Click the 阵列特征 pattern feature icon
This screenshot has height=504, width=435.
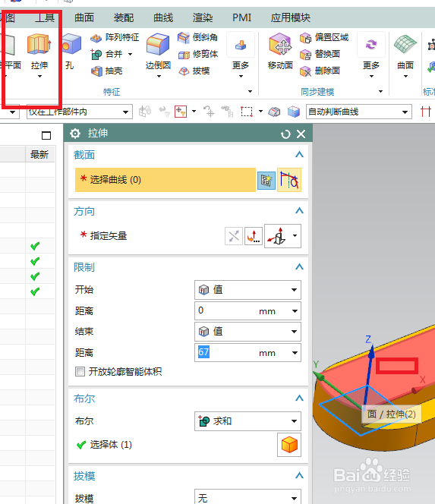96,38
